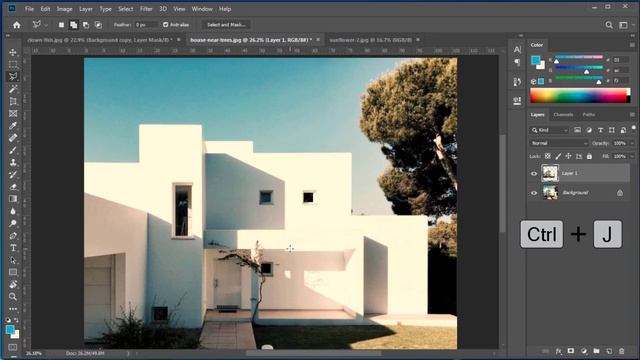The height and width of the screenshot is (360, 640).
Task: Switch to the Paths tab
Action: click(x=589, y=115)
